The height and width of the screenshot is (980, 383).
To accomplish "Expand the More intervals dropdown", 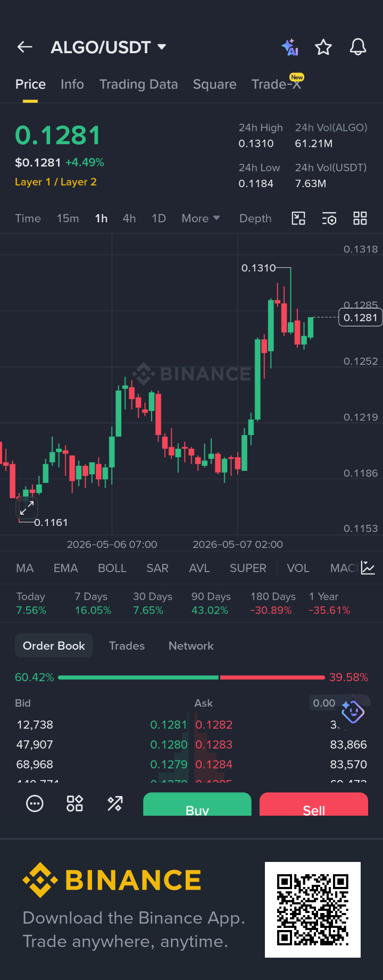I will (201, 219).
